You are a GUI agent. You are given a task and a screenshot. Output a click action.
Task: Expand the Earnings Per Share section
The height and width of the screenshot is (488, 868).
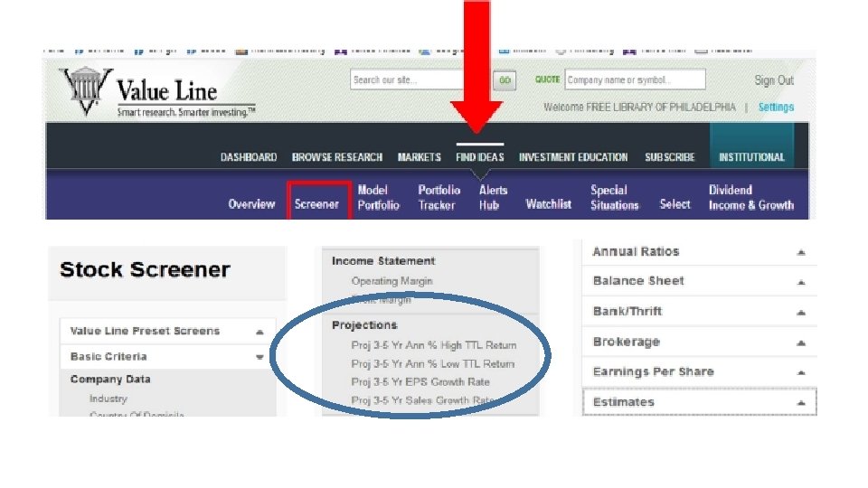pos(699,371)
